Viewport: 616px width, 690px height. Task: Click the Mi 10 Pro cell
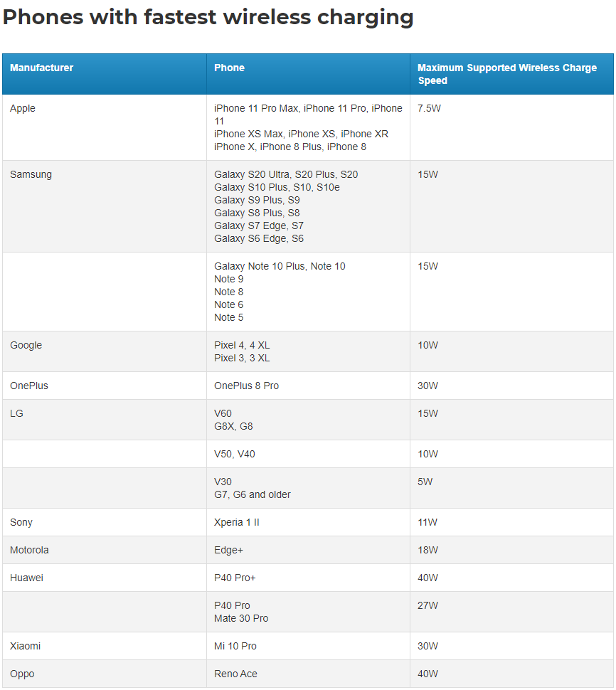pos(235,646)
